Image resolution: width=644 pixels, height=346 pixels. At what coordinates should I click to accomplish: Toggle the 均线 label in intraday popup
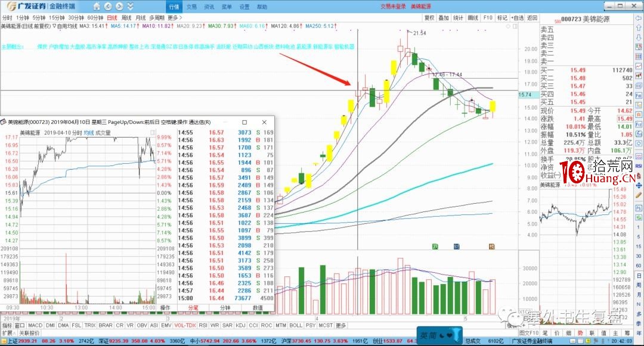89,133
